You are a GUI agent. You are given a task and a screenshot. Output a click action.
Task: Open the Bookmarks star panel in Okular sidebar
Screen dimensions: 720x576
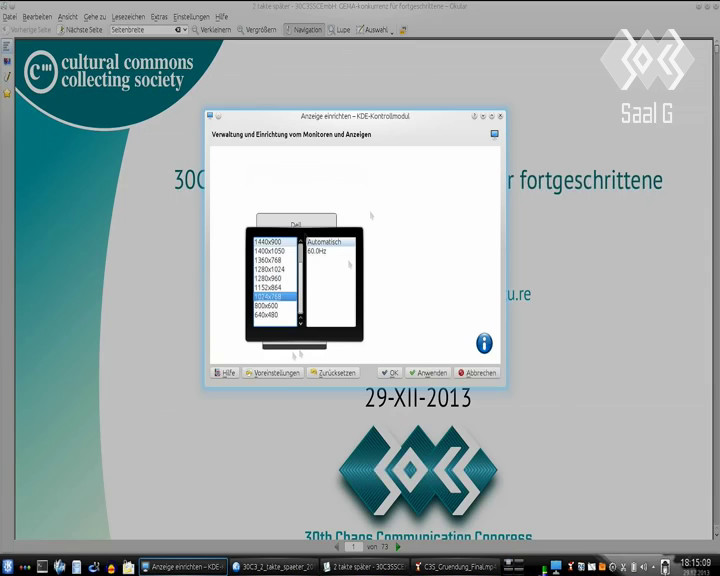click(7, 94)
